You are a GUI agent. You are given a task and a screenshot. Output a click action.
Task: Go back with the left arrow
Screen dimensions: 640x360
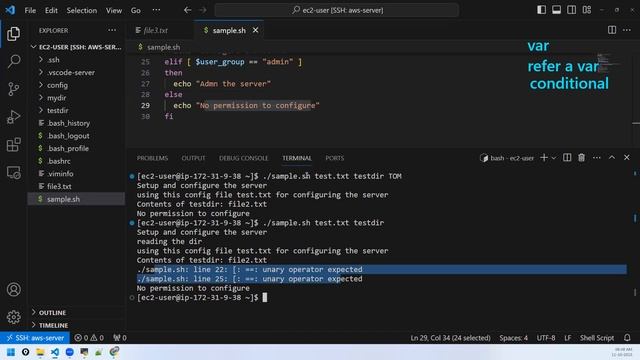tap(187, 10)
